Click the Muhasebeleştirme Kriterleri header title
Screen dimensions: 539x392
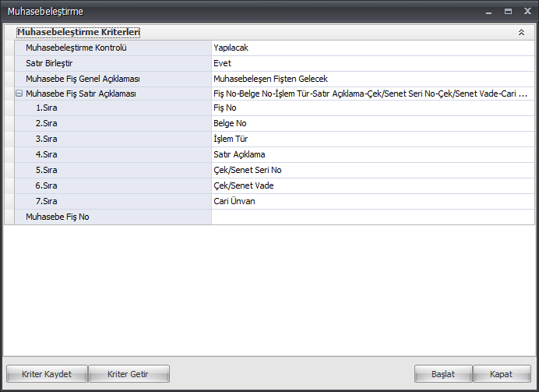[79, 32]
